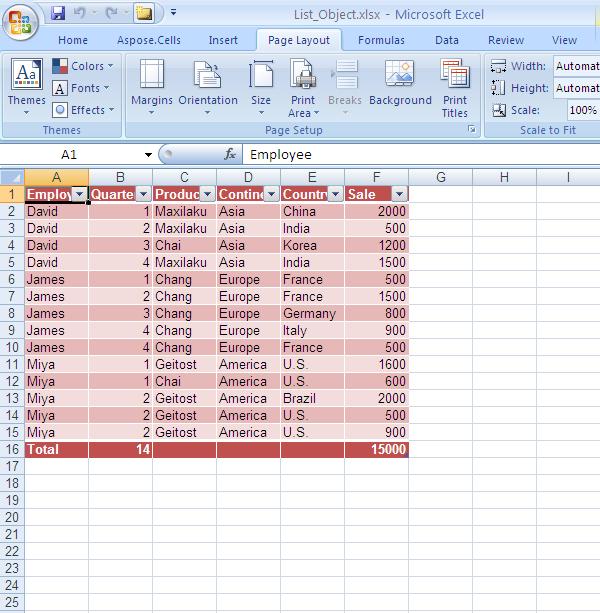Select the Page Layout tab
600x613 pixels.
[299, 40]
